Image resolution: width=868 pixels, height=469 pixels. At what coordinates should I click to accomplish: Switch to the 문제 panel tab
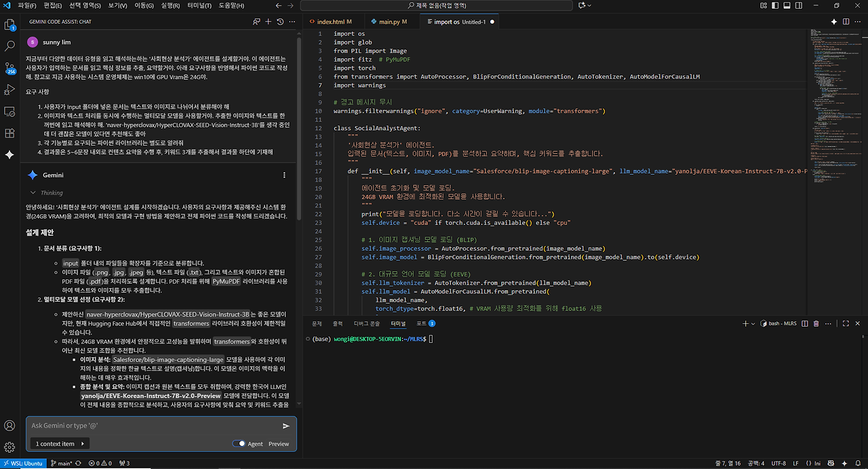coord(317,324)
